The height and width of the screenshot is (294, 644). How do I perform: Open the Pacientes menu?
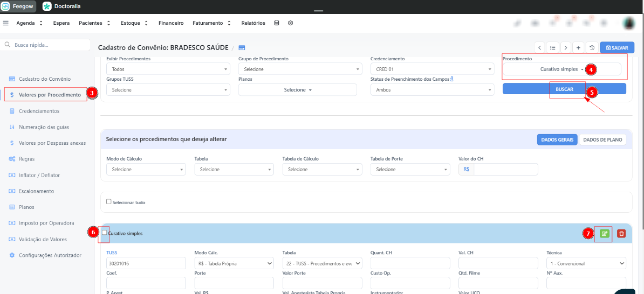tap(94, 23)
